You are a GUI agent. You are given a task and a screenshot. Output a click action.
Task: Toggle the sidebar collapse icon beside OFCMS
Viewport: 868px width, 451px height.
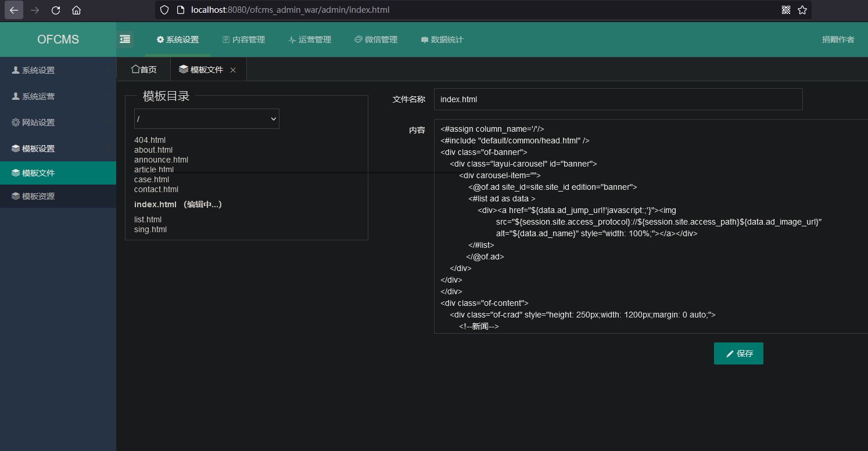(x=125, y=39)
